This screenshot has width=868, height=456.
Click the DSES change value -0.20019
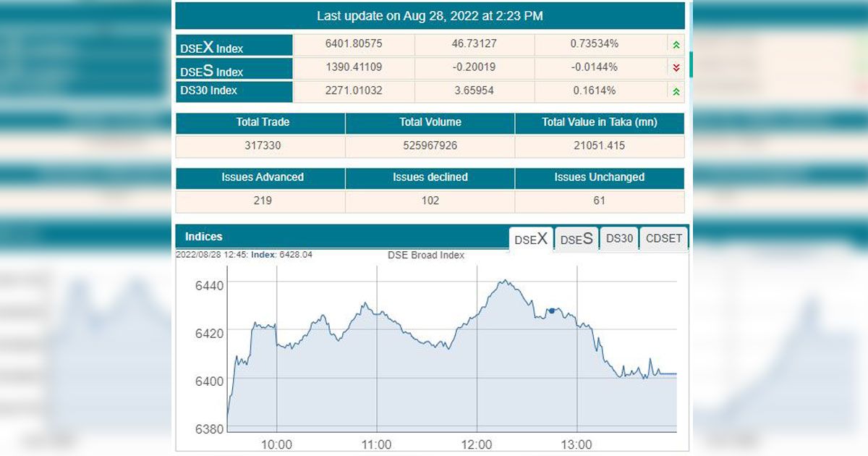coord(475,67)
